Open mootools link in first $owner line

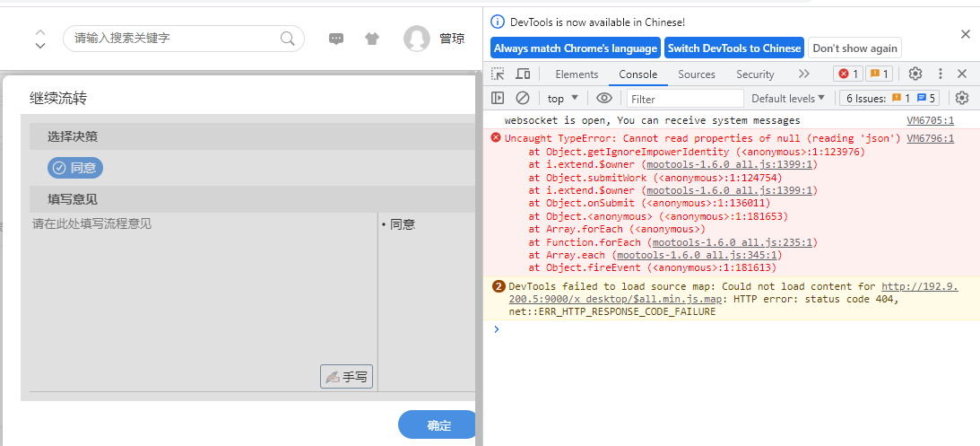tap(729, 164)
